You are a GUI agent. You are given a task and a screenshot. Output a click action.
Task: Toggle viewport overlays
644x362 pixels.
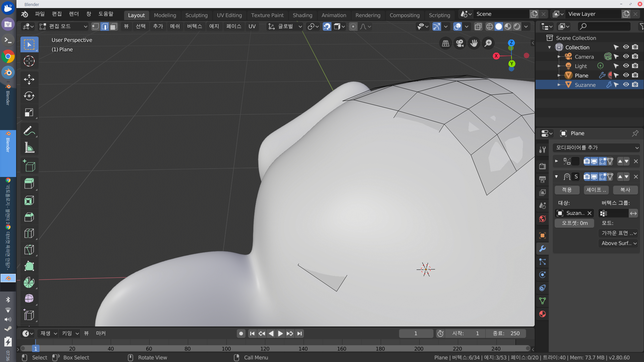pyautogui.click(x=458, y=26)
